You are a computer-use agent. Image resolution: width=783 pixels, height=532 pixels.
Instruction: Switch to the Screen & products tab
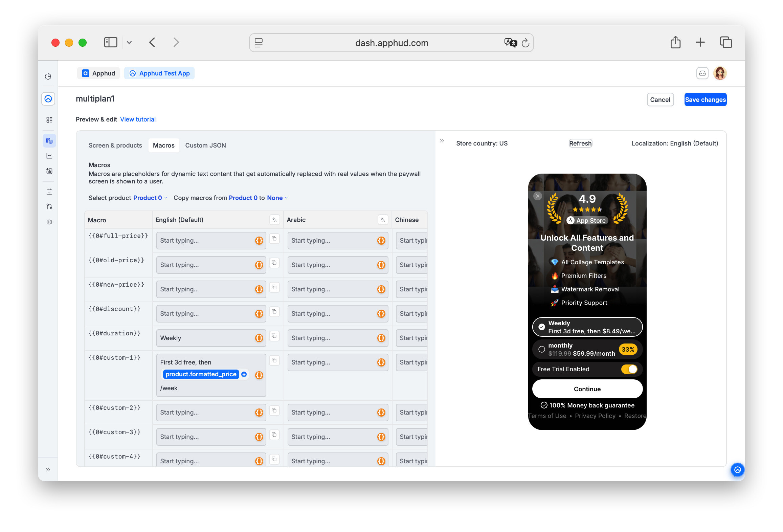tap(115, 145)
